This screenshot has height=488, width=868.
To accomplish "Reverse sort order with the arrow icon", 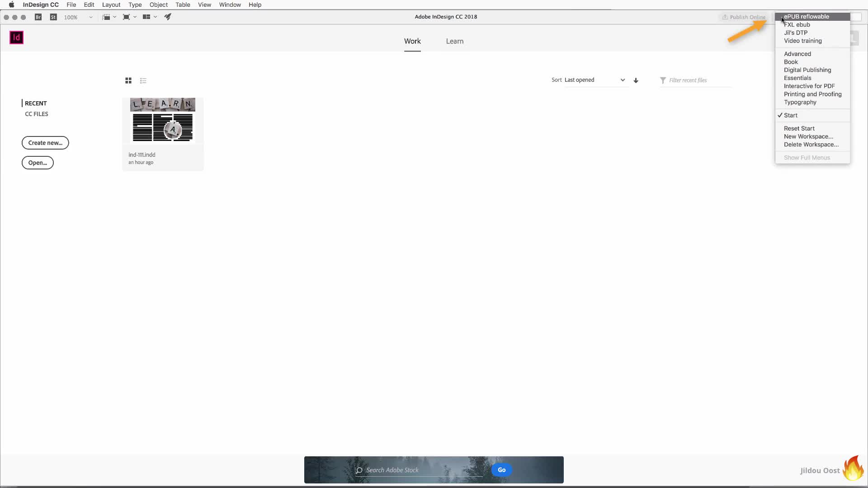I will click(636, 80).
